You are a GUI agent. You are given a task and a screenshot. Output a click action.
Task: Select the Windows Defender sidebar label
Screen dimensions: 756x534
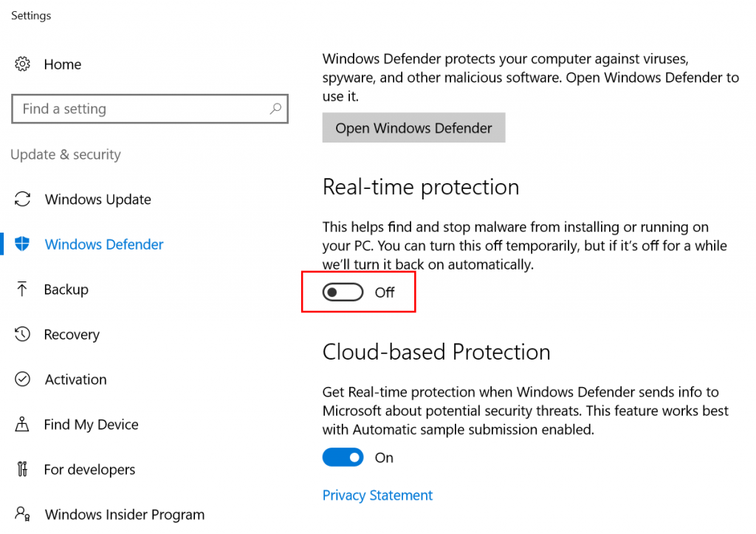104,244
